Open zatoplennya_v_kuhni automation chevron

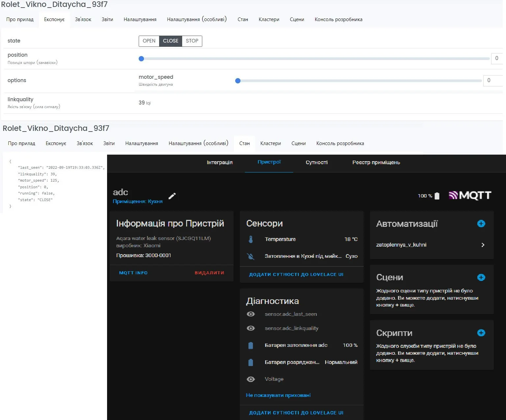tap(483, 245)
